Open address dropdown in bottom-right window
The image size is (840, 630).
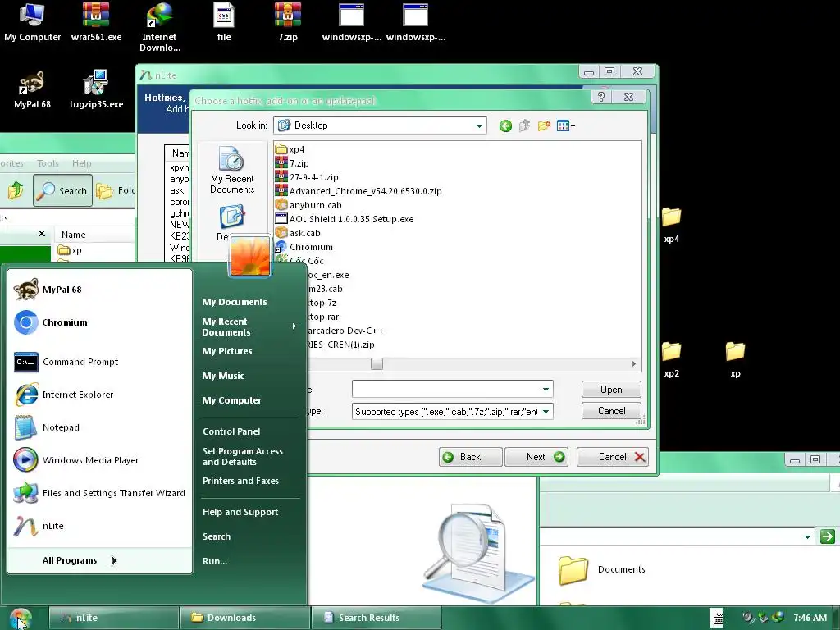[807, 536]
